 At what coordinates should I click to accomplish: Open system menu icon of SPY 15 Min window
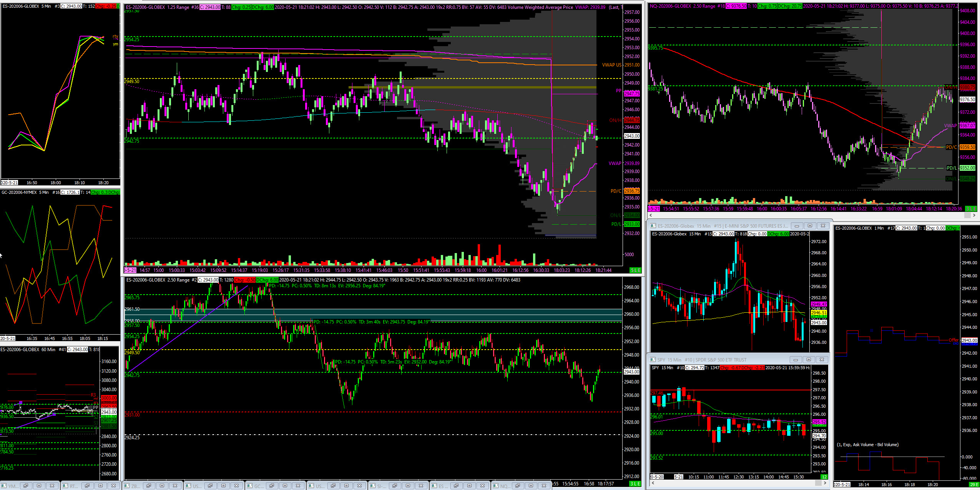point(653,360)
